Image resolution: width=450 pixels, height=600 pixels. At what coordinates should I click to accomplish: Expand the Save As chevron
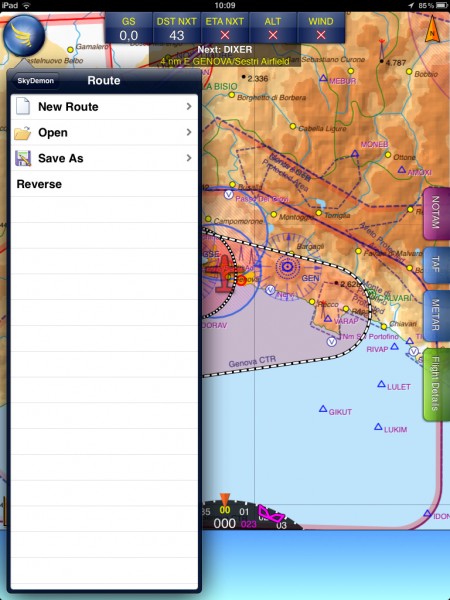click(189, 158)
